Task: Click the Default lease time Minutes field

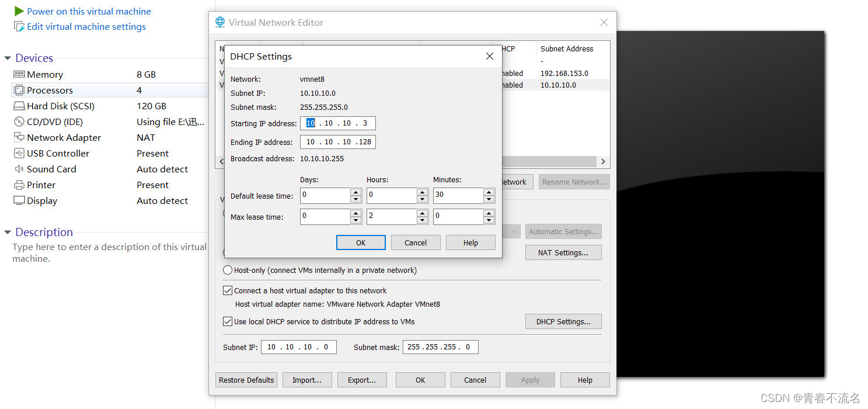Action: (458, 196)
